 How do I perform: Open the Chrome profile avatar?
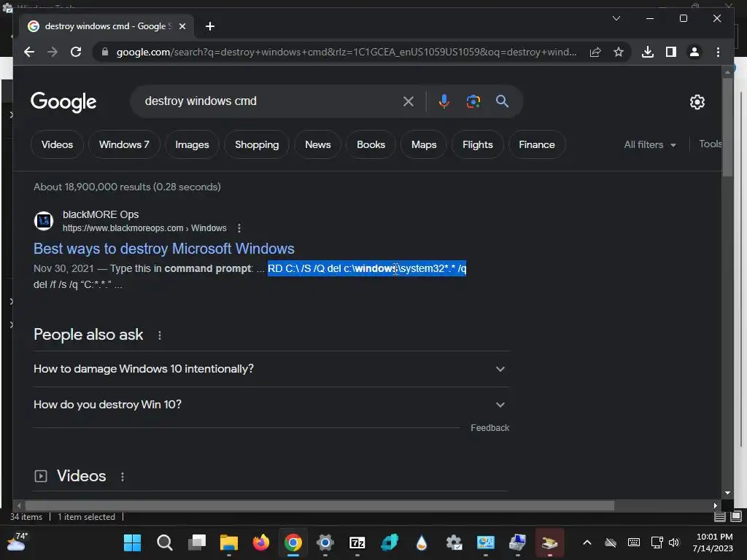coord(694,52)
